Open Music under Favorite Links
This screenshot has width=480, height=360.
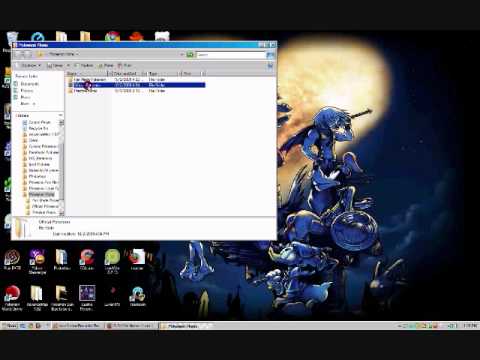22,97
